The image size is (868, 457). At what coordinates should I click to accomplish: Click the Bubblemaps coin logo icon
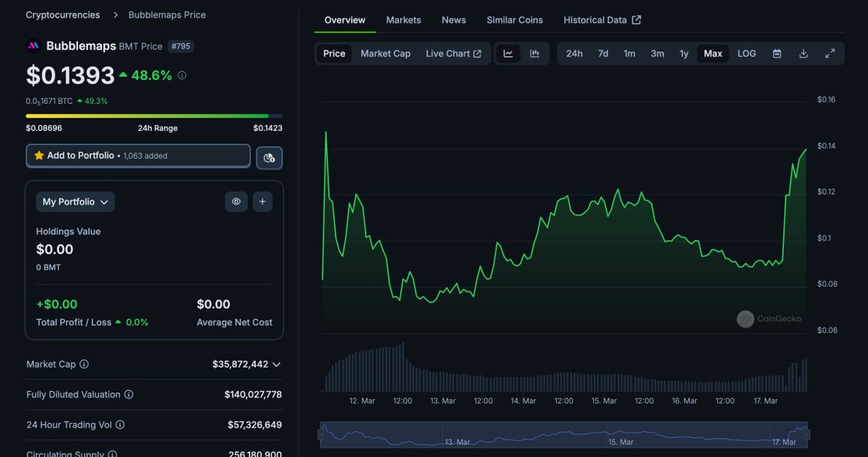[33, 46]
